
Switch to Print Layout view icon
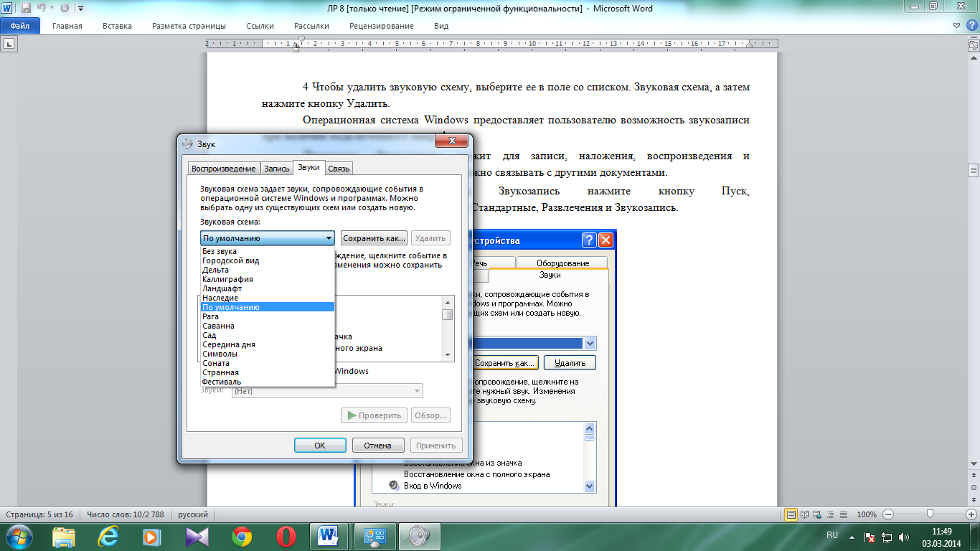click(791, 514)
